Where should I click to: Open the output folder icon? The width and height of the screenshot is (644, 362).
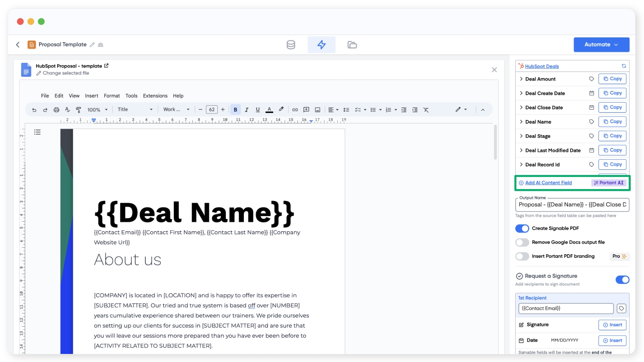pyautogui.click(x=352, y=45)
